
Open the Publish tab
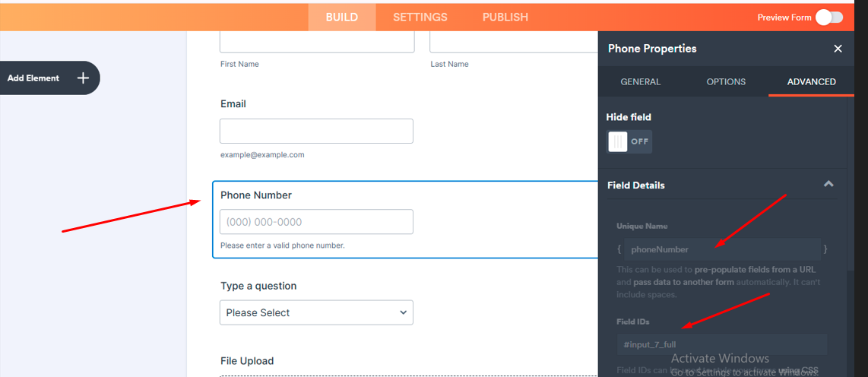pyautogui.click(x=505, y=17)
